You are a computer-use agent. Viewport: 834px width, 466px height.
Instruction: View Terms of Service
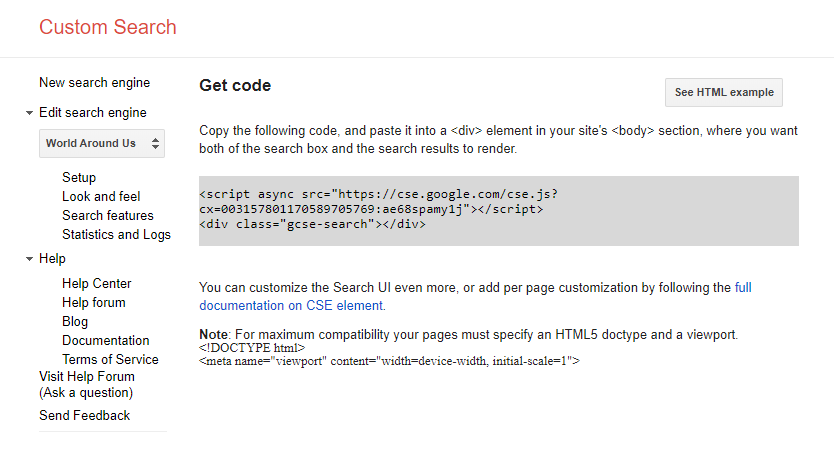pyautogui.click(x=110, y=359)
